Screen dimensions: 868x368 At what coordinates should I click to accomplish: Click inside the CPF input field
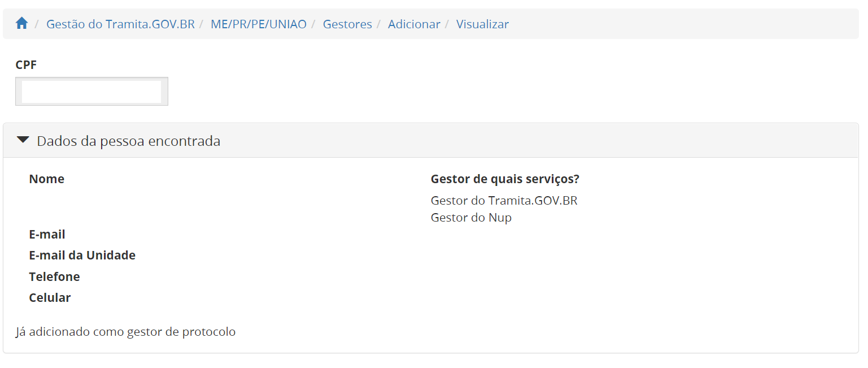91,90
